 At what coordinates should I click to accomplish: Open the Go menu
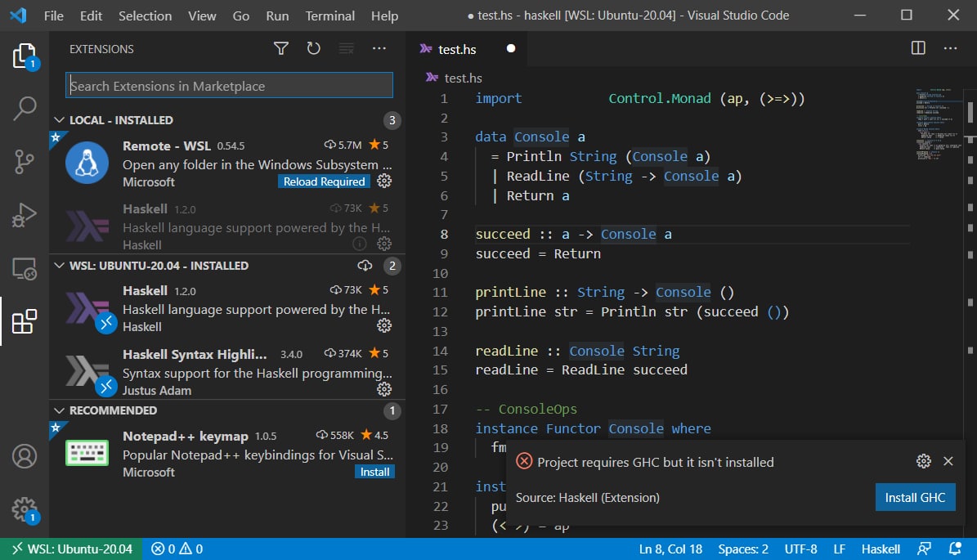(x=241, y=16)
